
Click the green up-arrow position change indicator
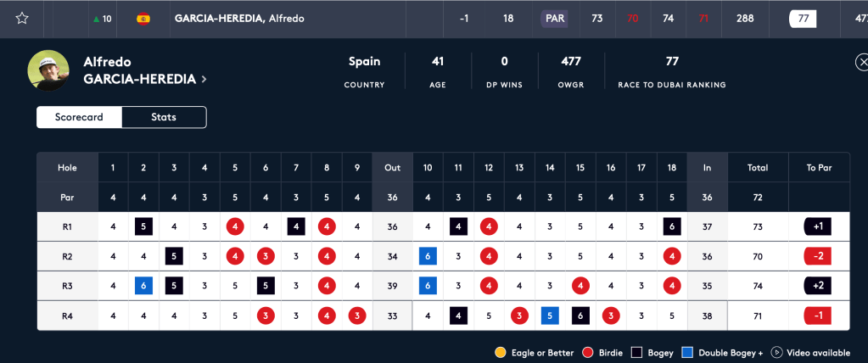(x=95, y=19)
